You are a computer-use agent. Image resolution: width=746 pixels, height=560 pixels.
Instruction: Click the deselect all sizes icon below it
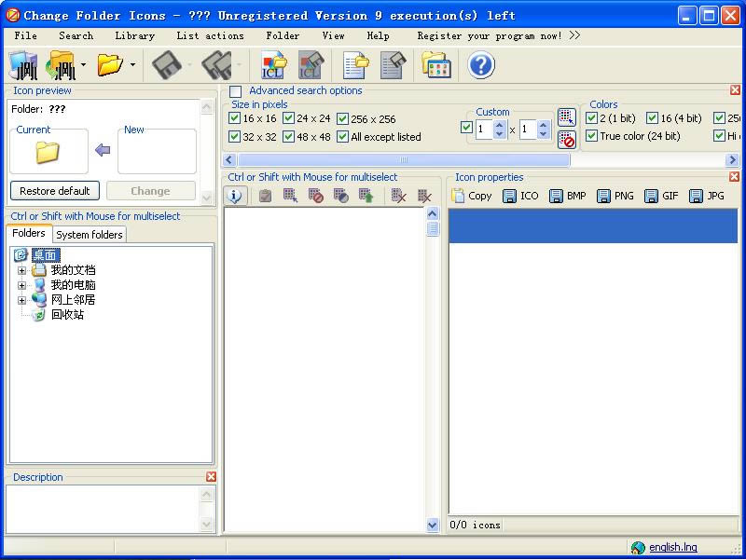[x=566, y=140]
